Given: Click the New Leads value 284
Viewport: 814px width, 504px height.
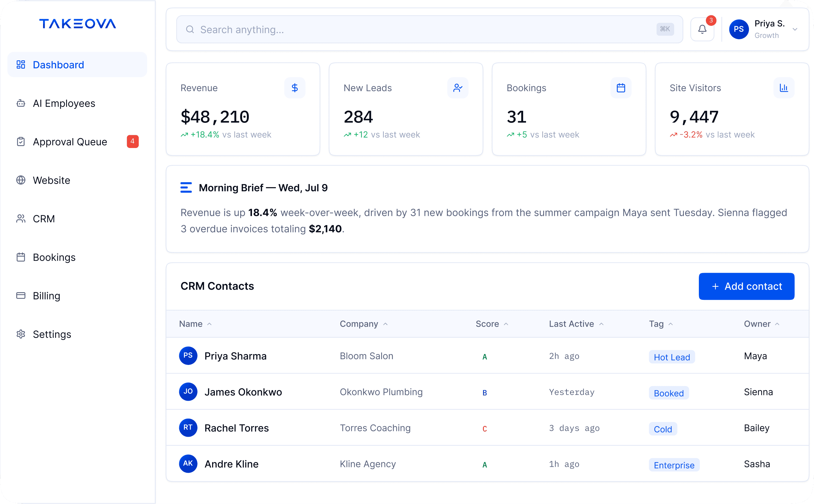Looking at the screenshot, I should pos(358,117).
